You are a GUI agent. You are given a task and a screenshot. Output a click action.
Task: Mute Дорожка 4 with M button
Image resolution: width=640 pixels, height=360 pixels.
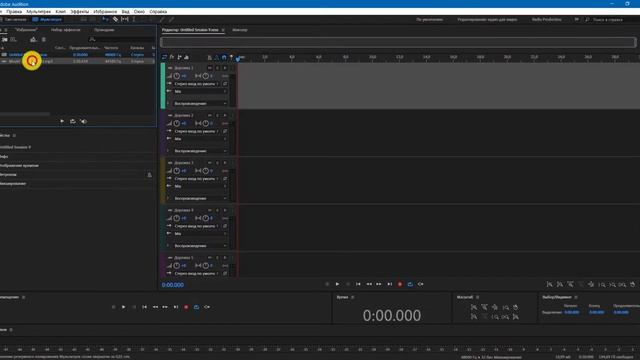coord(210,210)
